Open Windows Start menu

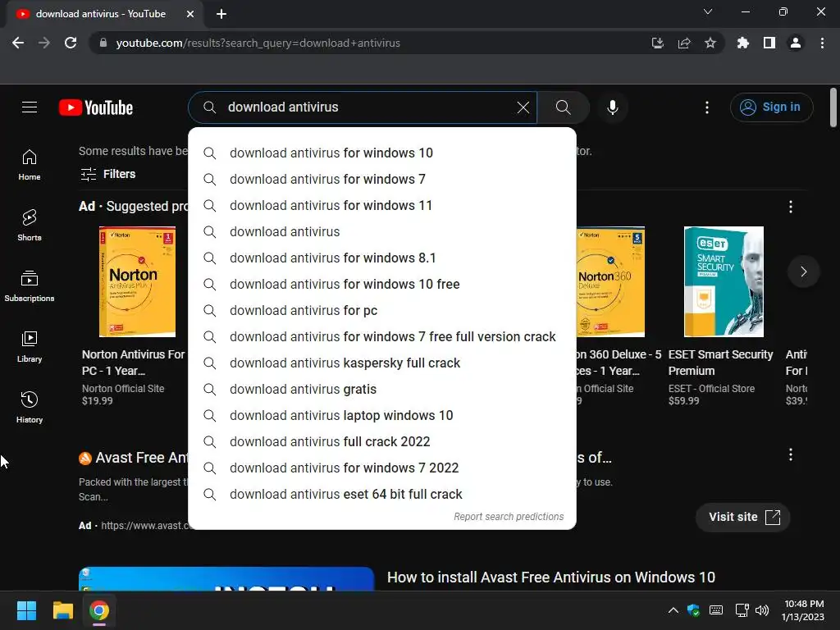pos(26,610)
